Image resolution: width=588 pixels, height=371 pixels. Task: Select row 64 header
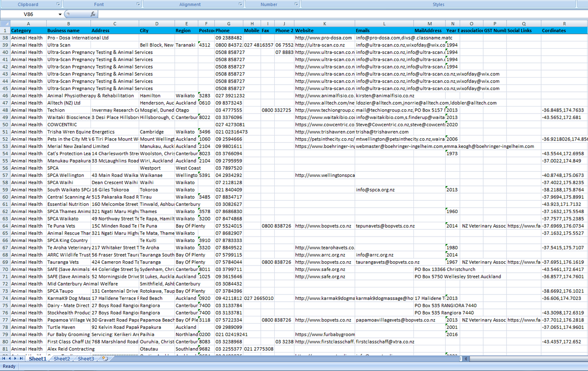(5, 226)
